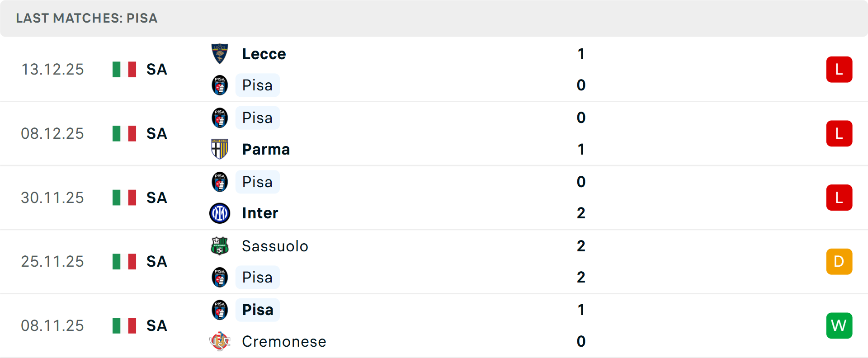Image resolution: width=868 pixels, height=358 pixels.
Task: Click Pisa crest in Lecce match
Action: point(220,85)
